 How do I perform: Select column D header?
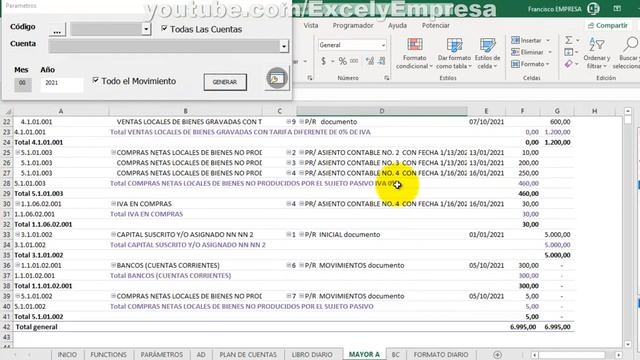click(382, 111)
